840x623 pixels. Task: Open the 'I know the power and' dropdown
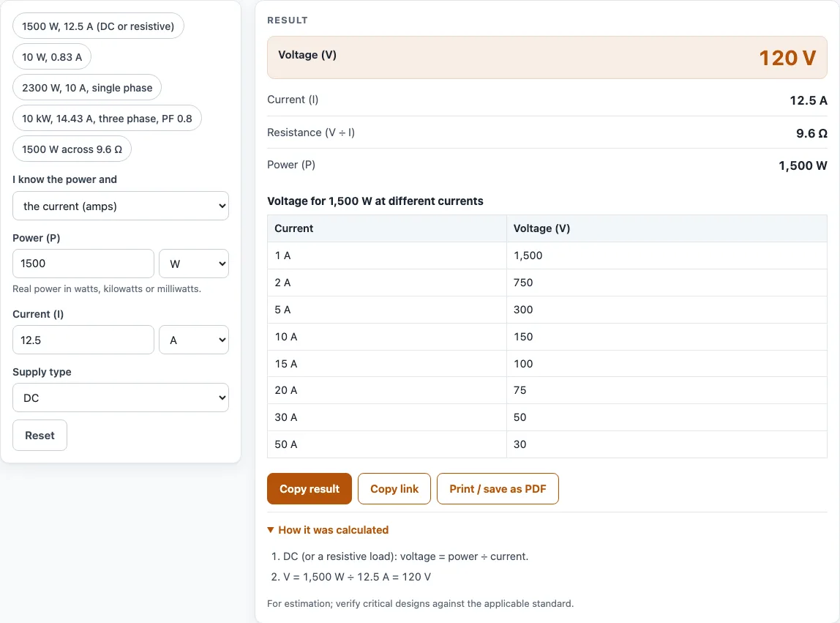121,206
